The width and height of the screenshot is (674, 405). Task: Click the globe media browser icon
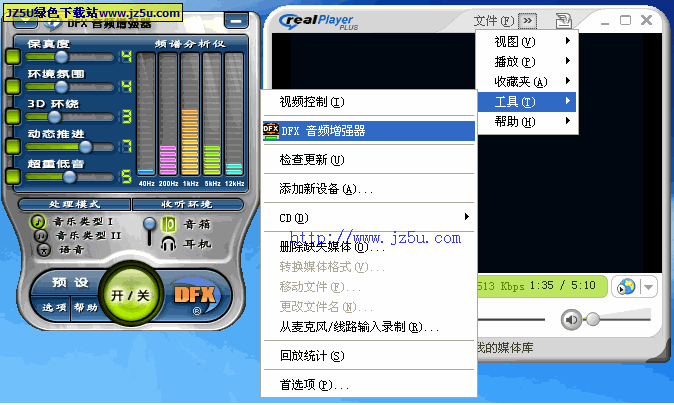click(x=626, y=286)
